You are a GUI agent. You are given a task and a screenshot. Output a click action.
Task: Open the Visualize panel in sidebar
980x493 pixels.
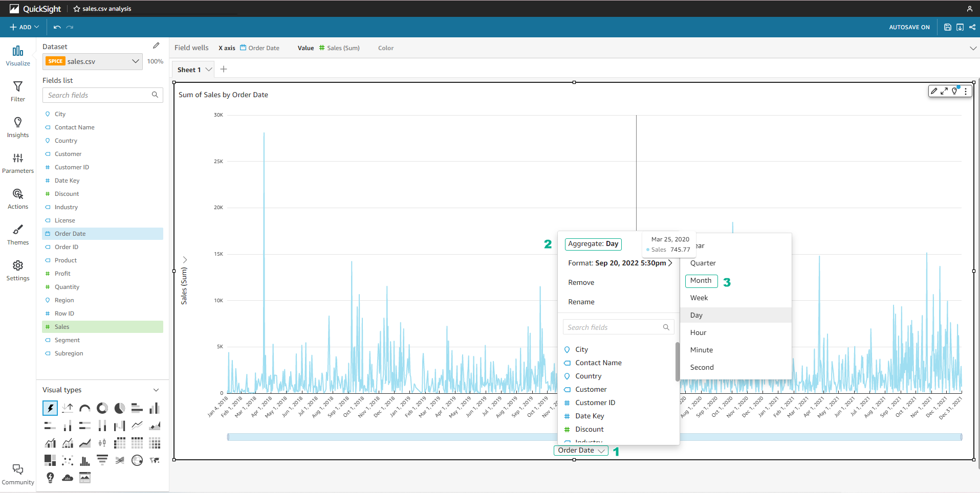coord(18,56)
